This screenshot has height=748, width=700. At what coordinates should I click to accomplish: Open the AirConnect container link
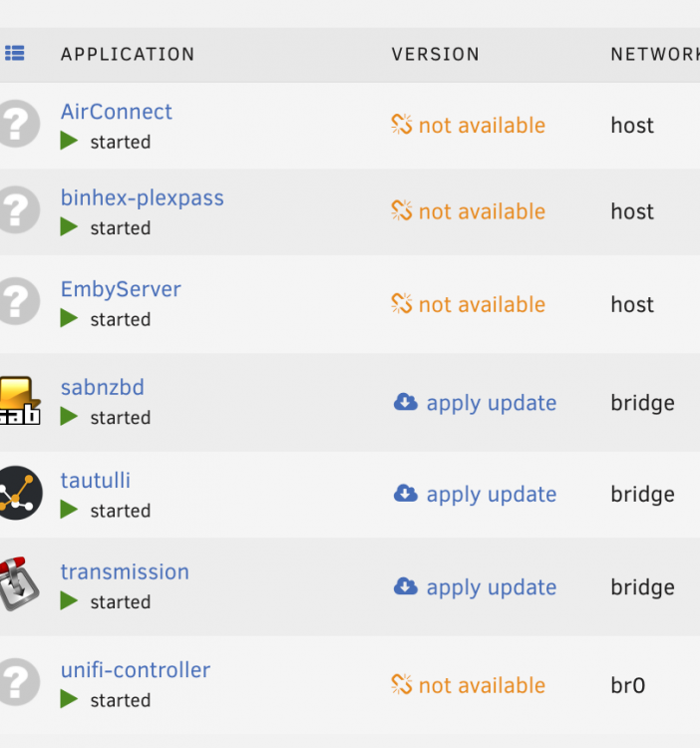117,112
